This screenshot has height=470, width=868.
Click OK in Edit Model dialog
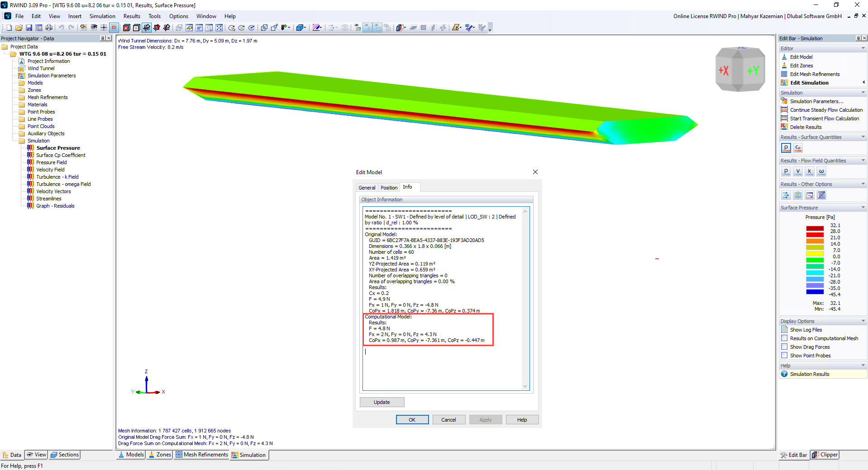point(412,420)
